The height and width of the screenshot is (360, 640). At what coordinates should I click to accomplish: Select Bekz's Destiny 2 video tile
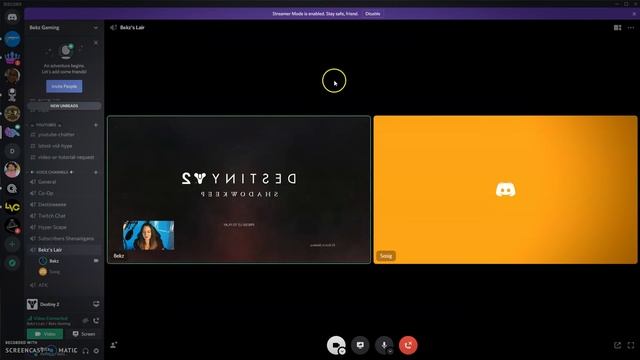239,190
